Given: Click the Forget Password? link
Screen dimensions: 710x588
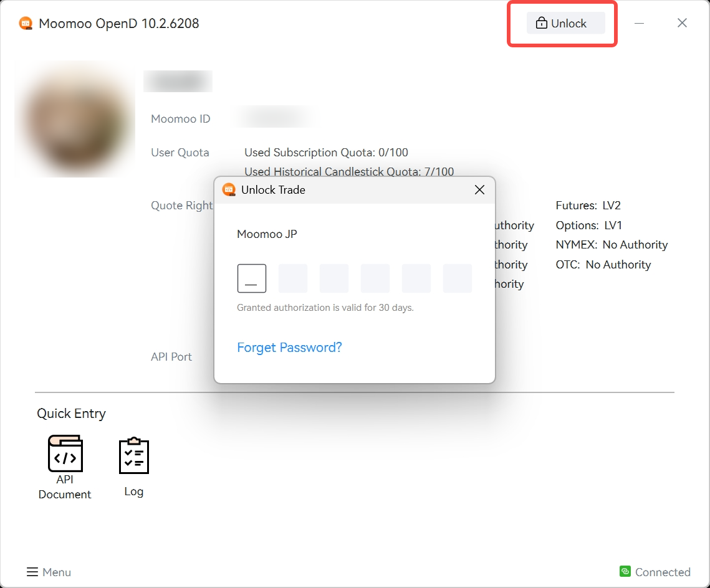Looking at the screenshot, I should (x=289, y=348).
